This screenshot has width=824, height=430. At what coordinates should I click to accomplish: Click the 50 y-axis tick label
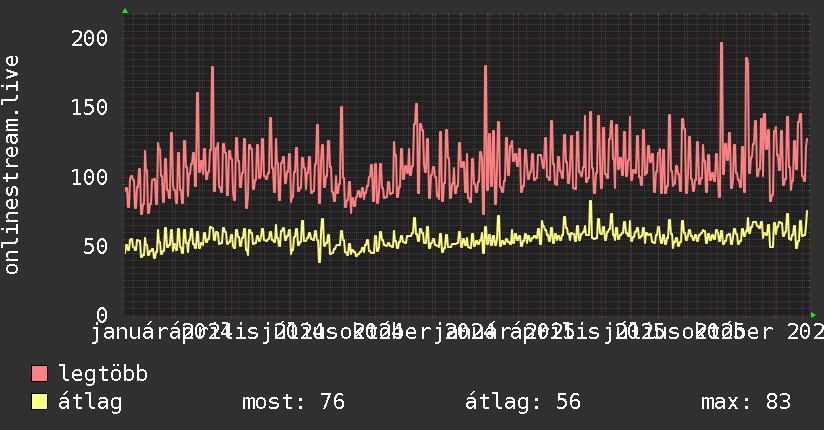(x=96, y=246)
